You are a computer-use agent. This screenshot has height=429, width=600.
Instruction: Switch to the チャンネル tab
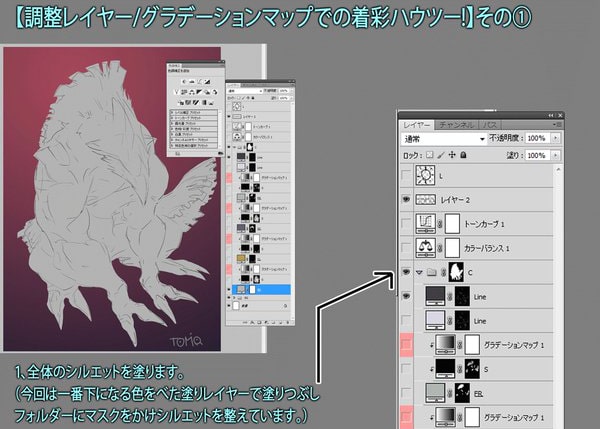[456, 125]
